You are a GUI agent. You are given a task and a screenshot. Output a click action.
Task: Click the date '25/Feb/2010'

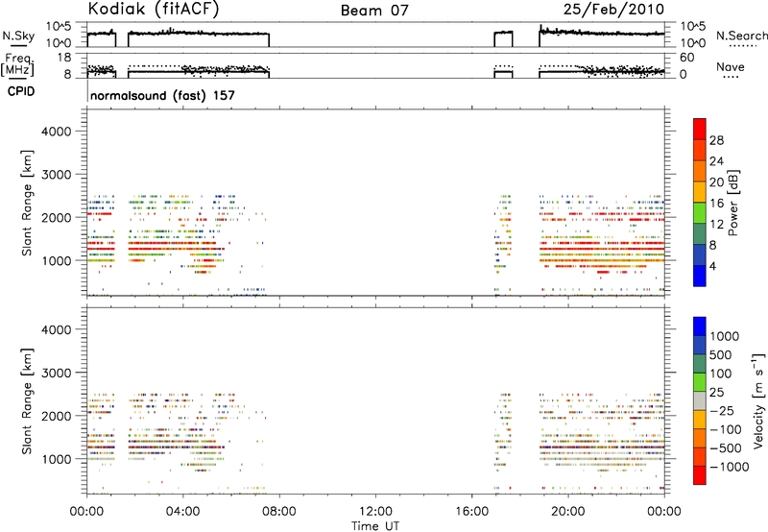tap(613, 10)
